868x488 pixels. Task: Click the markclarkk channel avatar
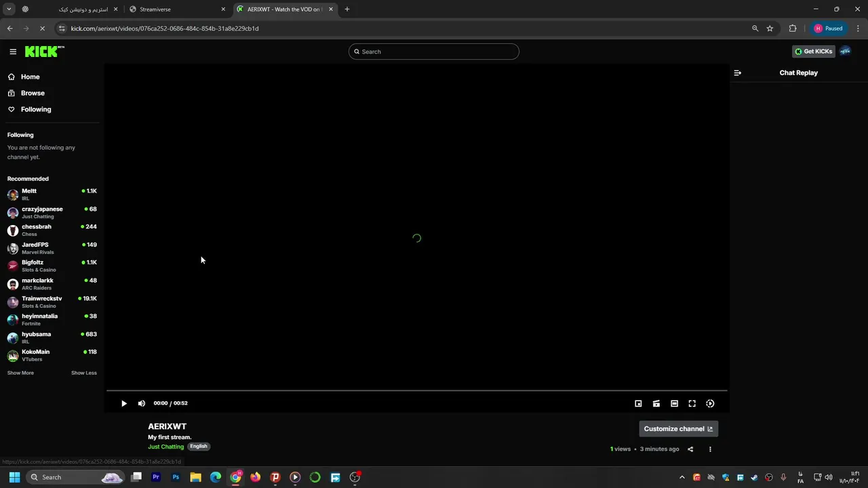click(x=13, y=284)
